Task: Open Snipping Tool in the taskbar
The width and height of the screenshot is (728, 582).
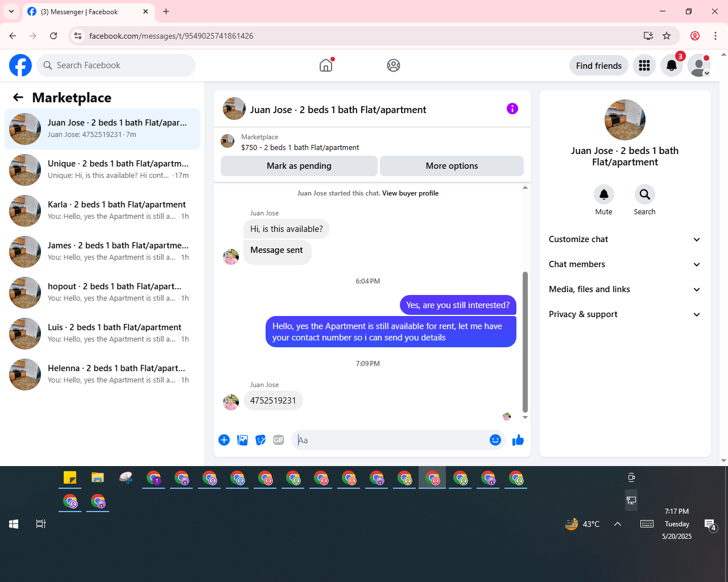Action: [x=126, y=478]
